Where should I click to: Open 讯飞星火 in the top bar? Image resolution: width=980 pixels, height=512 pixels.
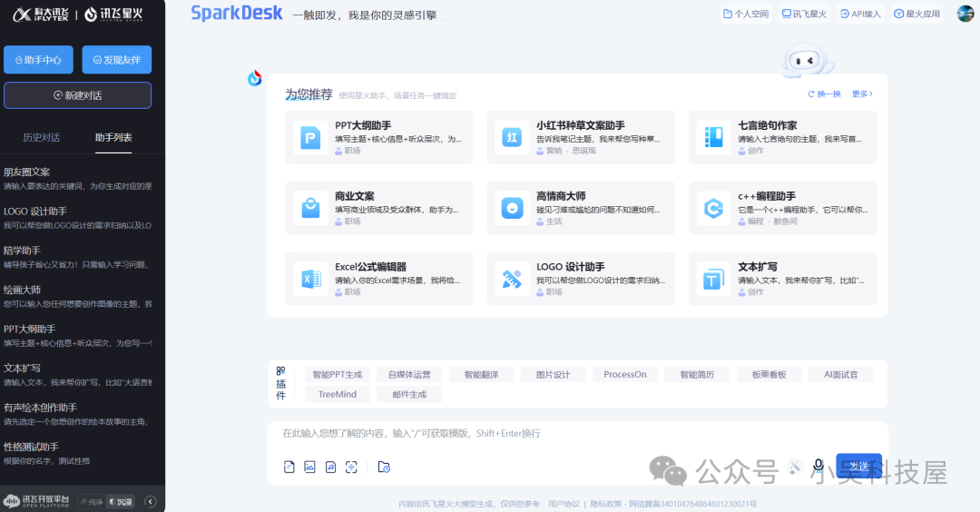pyautogui.click(x=805, y=14)
